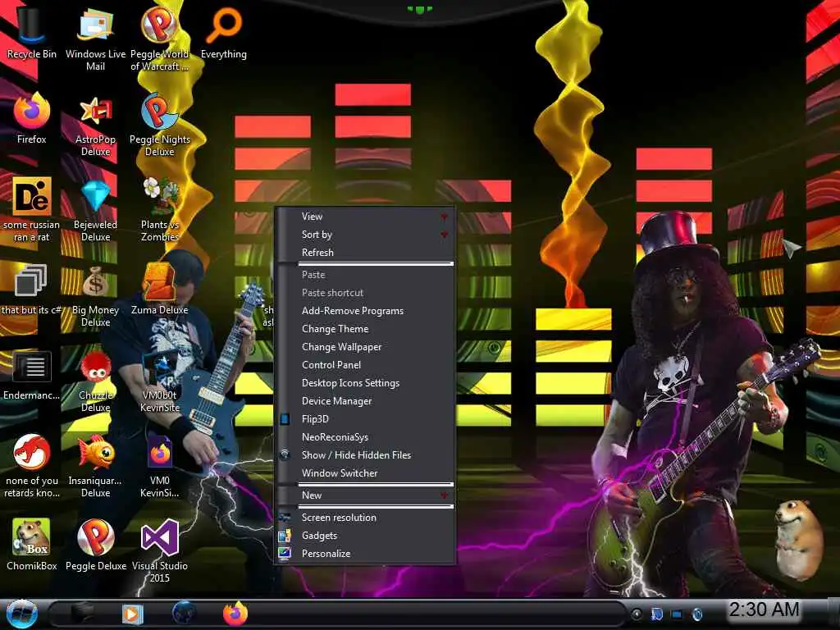Viewport: 840px width, 630px height.
Task: Choose Change Theme in context menu
Action: [366, 329]
